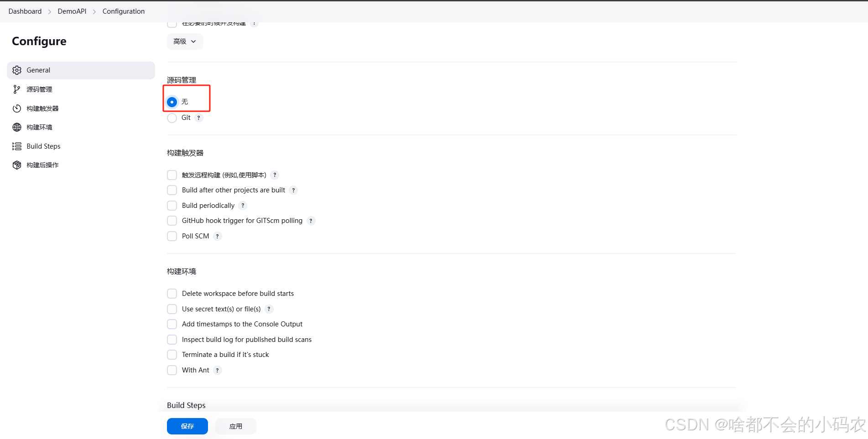This screenshot has height=439, width=868.
Task: Check Add timestamps to the Console Output
Action: pos(172,324)
